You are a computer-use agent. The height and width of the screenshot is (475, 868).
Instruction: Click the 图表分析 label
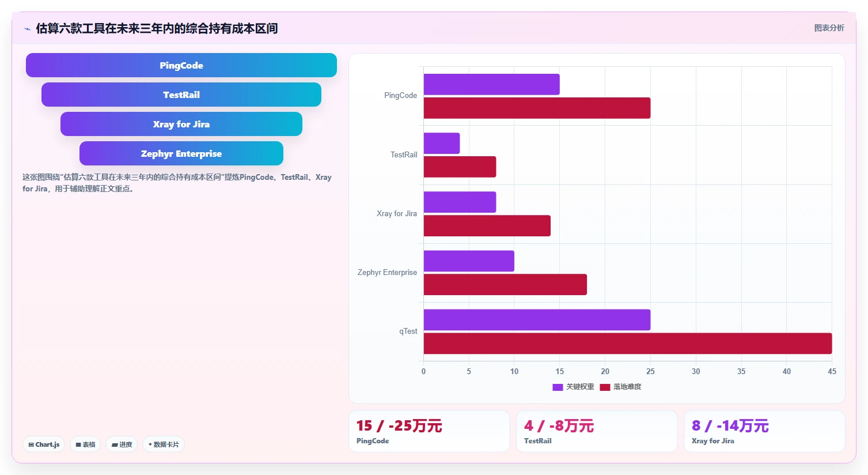[x=829, y=28]
